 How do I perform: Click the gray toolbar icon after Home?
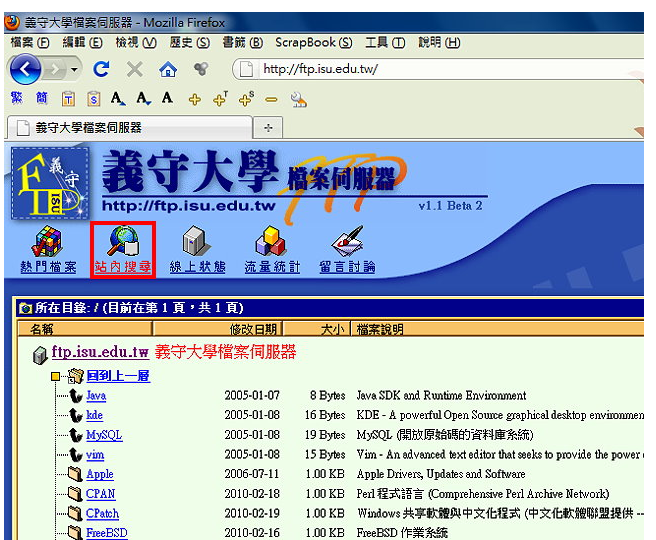201,69
